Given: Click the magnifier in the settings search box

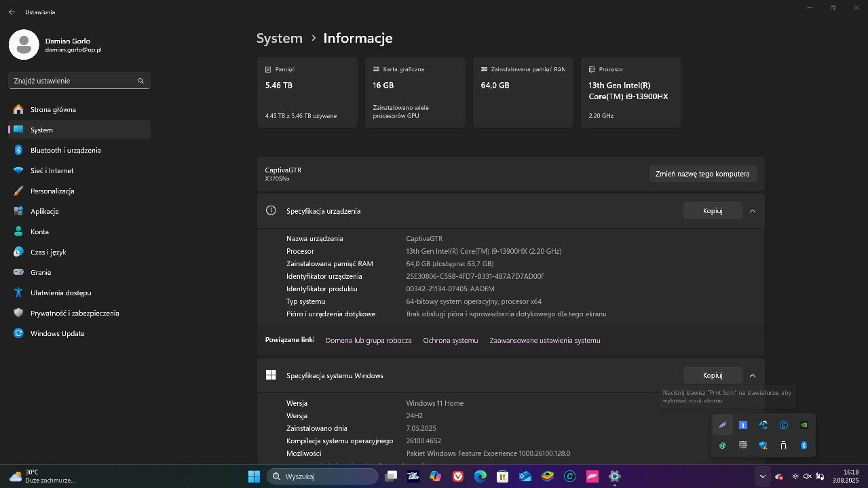Looking at the screenshot, I should tap(141, 81).
